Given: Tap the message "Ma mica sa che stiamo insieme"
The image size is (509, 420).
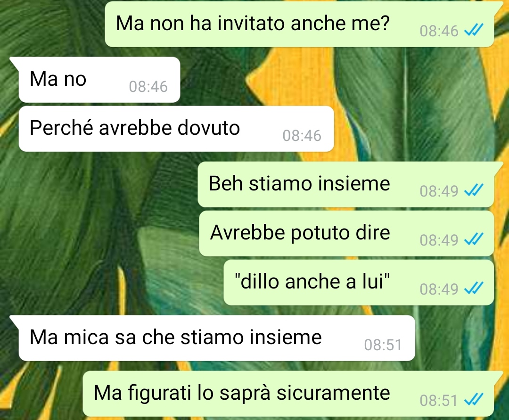Looking at the screenshot, I should [x=217, y=338].
